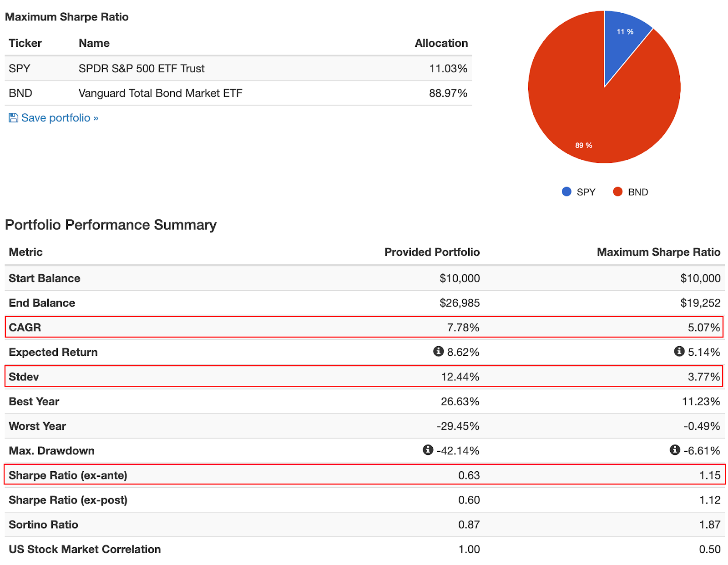Click the 3.77% Stdev value
The image size is (728, 565).
704,377
